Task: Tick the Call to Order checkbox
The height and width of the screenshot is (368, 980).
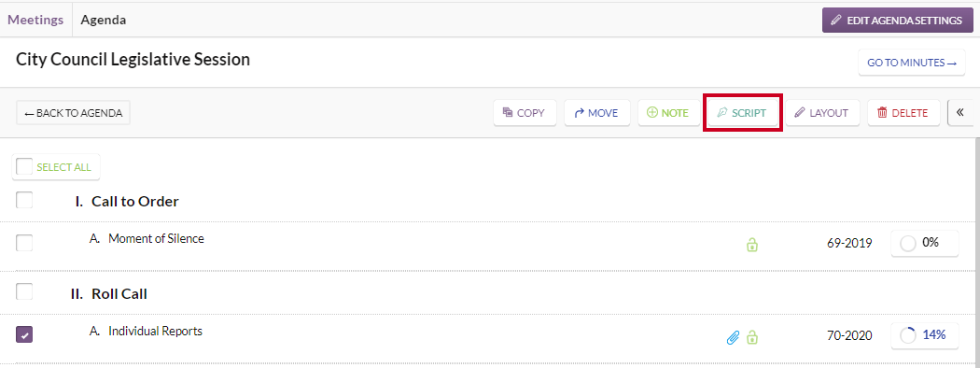Action: 24,200
